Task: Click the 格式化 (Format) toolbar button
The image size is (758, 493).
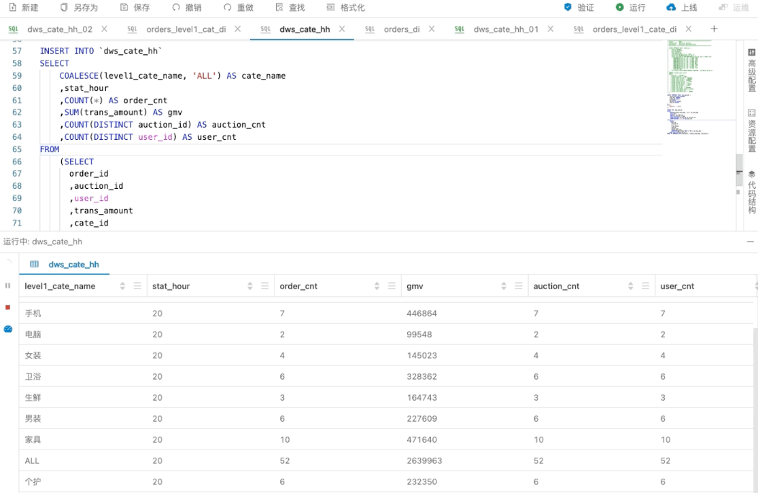Action: [x=346, y=7]
